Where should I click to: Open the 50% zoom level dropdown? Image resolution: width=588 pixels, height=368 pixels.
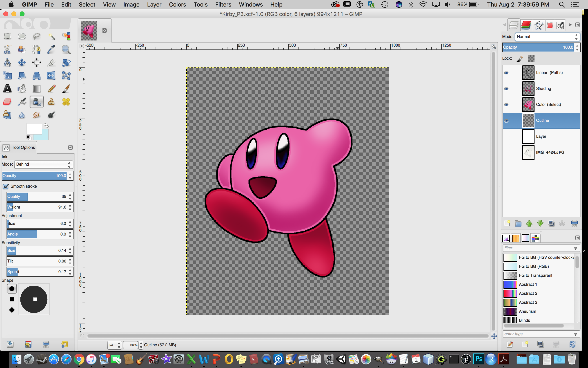click(141, 345)
